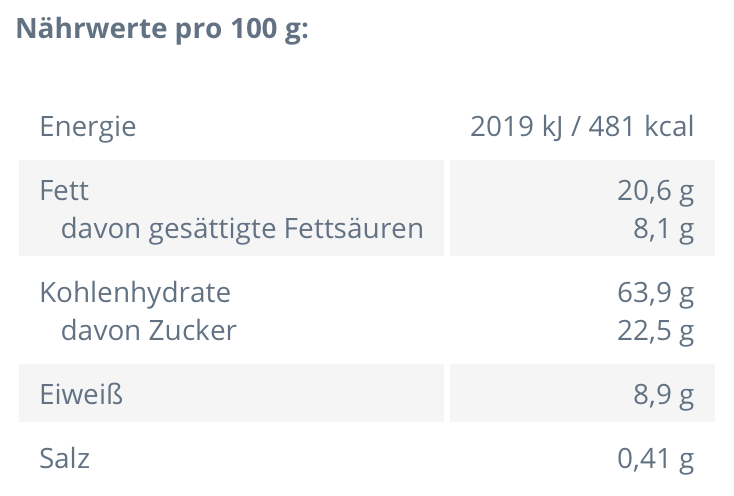Screen dimensions: 734x496
Task: Click the Kohlenhydrate row label
Action: (x=134, y=292)
